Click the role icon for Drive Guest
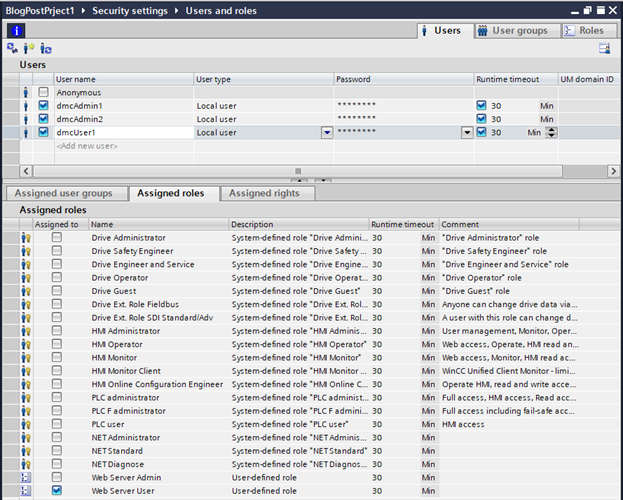 point(26,291)
